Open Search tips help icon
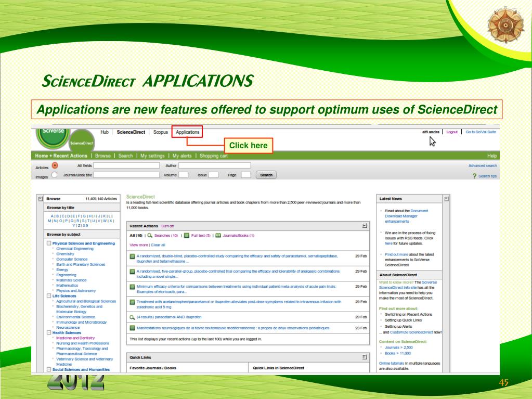Screen dimensions: 532x399 [474, 176]
